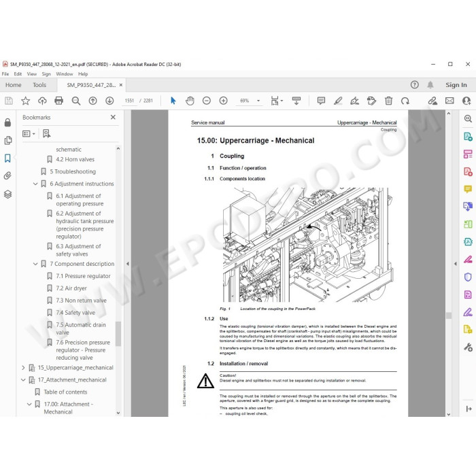Collapse left navigation pane arrow
Screen dimensions: 476x476
pyautogui.click(x=128, y=264)
